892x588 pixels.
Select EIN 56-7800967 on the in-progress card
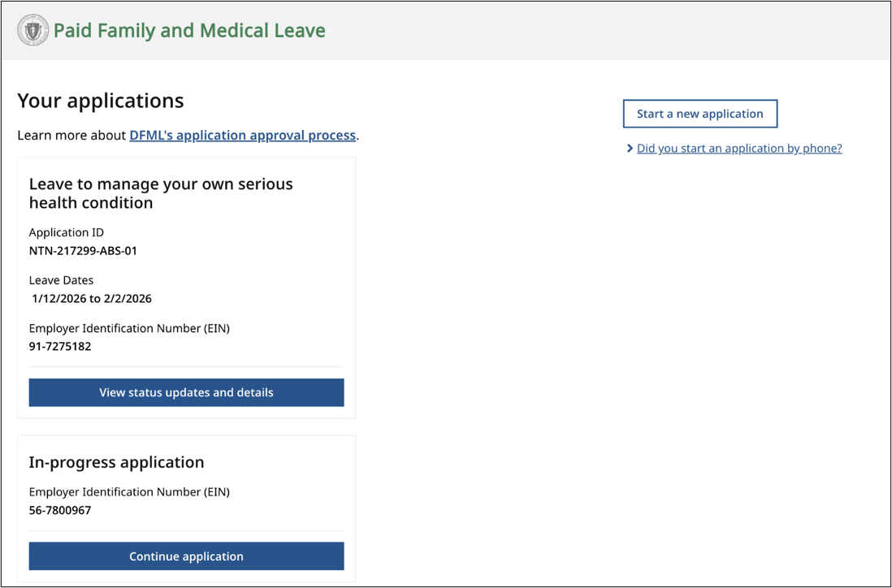61,510
